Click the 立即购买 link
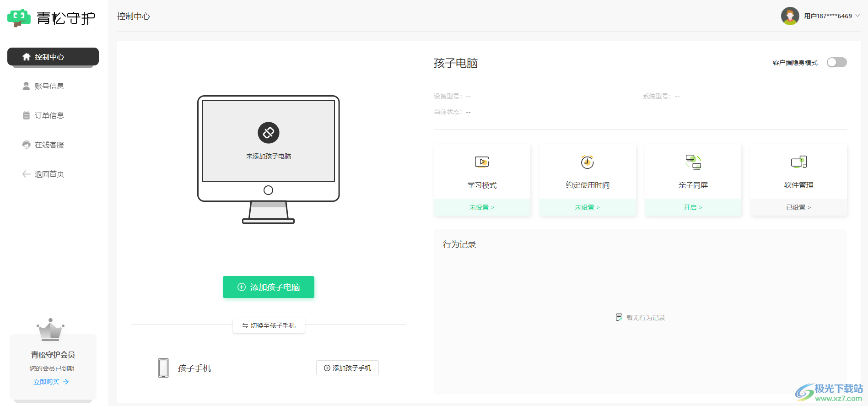This screenshot has height=406, width=868. click(51, 382)
